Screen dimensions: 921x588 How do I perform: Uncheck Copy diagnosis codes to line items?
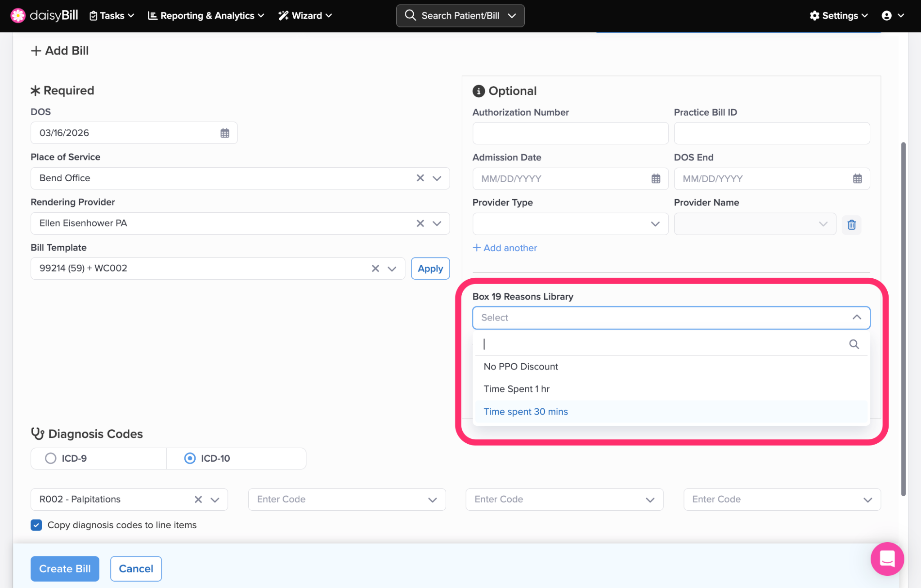[36, 525]
